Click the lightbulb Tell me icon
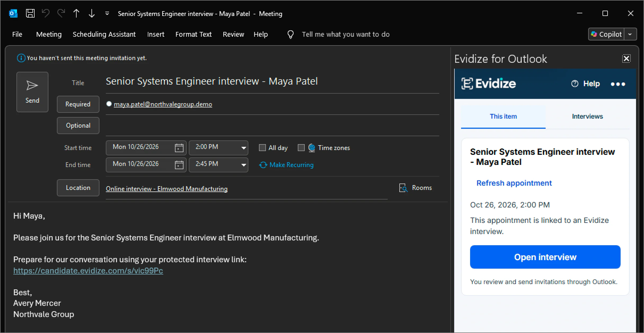 pos(291,34)
